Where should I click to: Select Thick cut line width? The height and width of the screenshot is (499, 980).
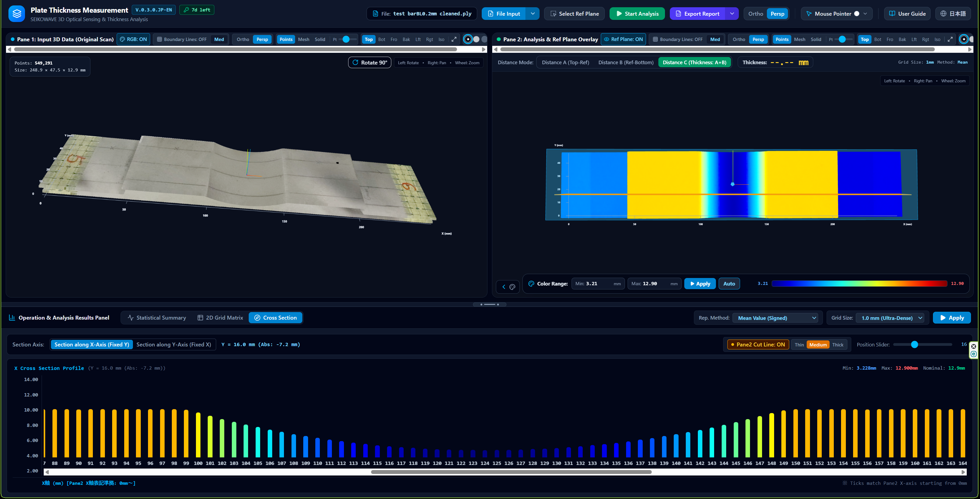coord(837,344)
